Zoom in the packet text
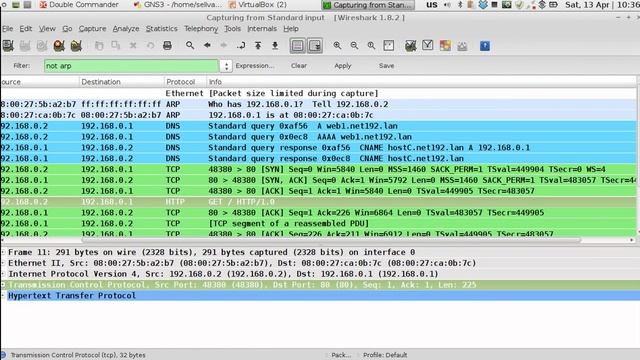 click(337, 46)
